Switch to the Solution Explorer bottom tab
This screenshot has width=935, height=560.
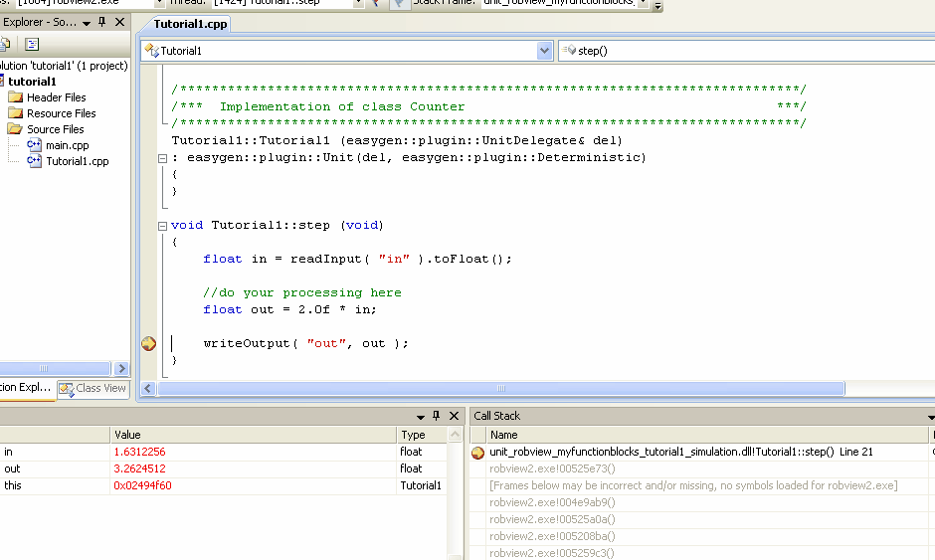[x=26, y=388]
